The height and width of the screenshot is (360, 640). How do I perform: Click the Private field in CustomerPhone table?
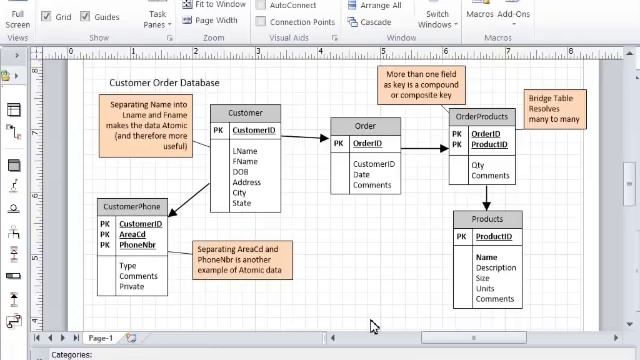point(131,287)
